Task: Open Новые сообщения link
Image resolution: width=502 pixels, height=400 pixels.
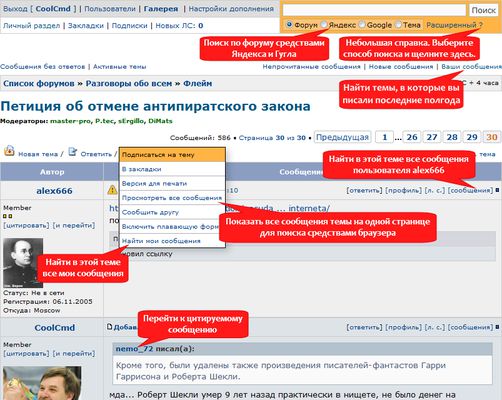Action: pos(401,67)
